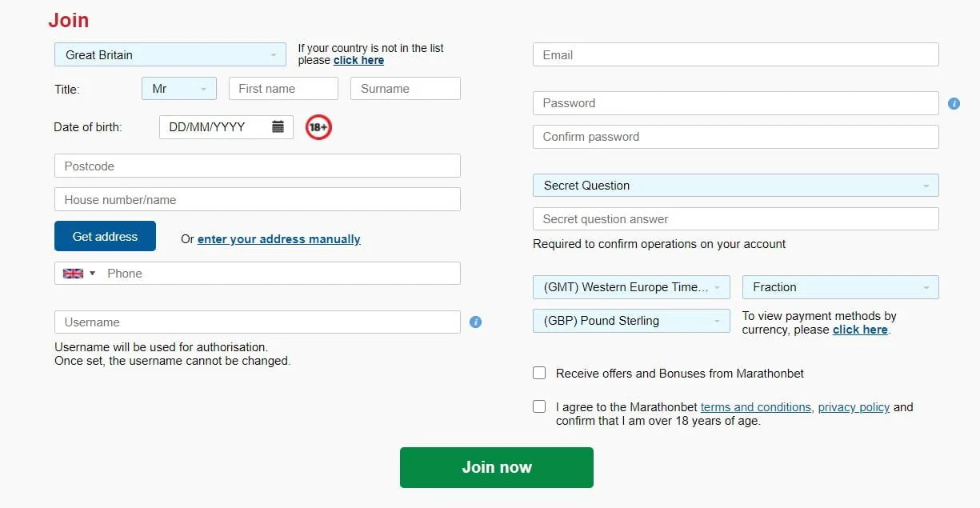Screen dimensions: 980x508
Task: Click the terms and conditions link
Action: pyautogui.click(x=755, y=406)
